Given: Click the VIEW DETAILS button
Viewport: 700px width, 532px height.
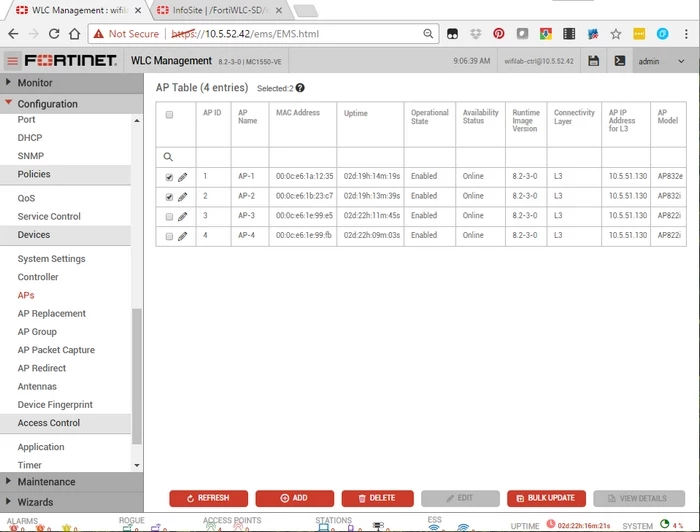Looking at the screenshot, I should coord(639,498).
